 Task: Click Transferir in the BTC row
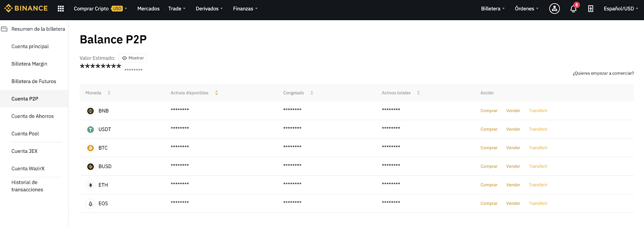coord(538,148)
